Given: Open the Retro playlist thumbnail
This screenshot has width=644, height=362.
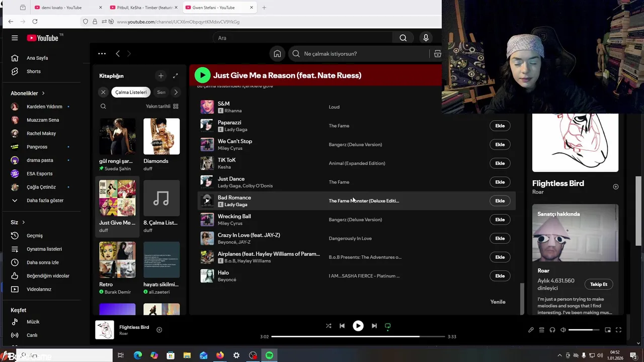Looking at the screenshot, I should pos(117,259).
